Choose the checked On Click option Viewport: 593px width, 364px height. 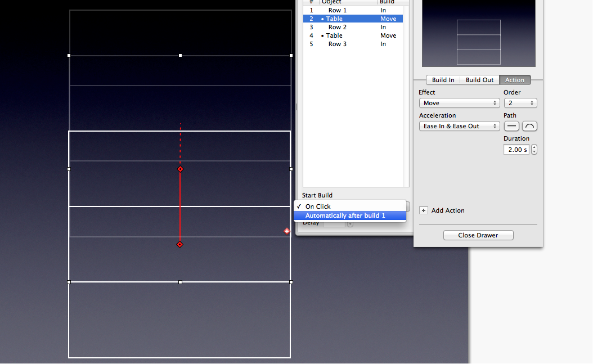318,206
